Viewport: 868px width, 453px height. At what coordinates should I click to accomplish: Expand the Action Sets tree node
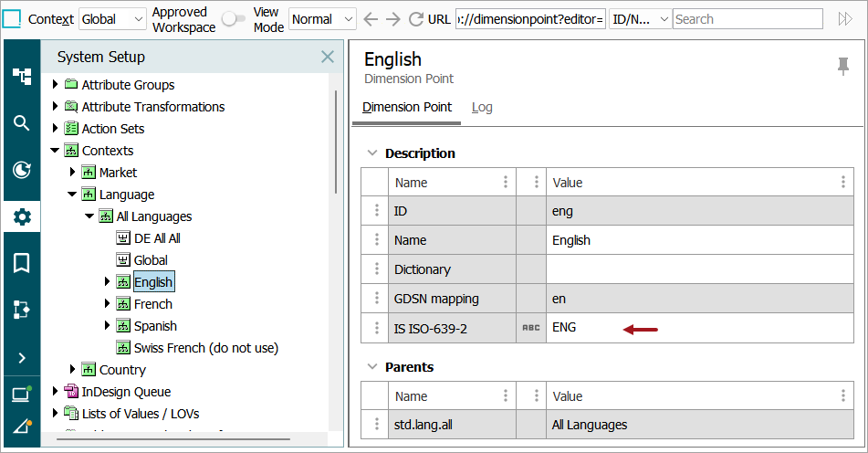55,128
